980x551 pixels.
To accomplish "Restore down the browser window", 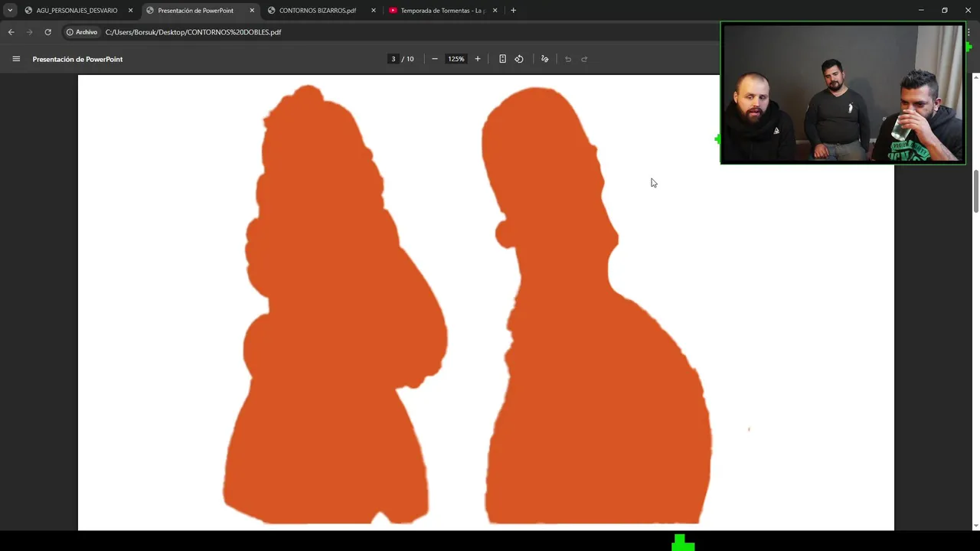I will pyautogui.click(x=945, y=11).
